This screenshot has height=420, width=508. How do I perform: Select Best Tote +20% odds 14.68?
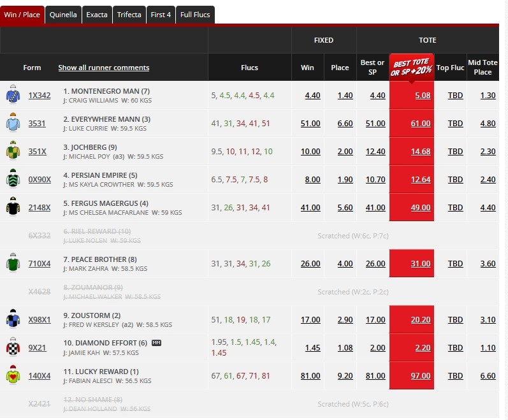click(421, 152)
